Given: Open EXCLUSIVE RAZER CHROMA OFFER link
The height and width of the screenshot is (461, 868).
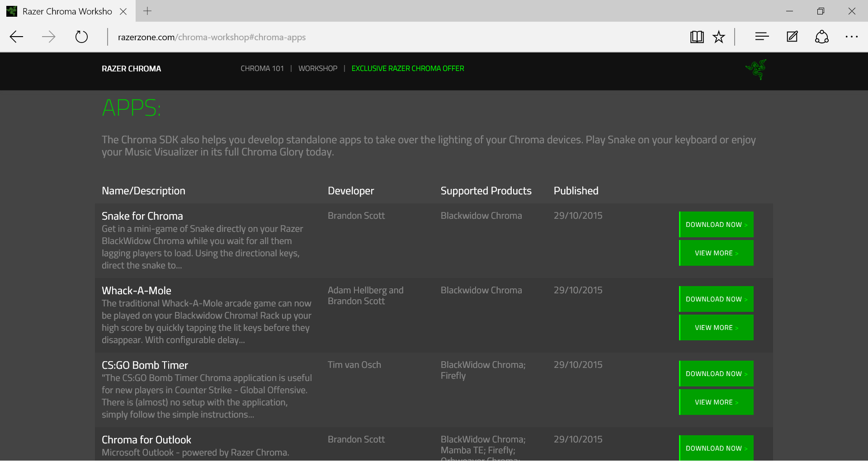Looking at the screenshot, I should (x=408, y=69).
